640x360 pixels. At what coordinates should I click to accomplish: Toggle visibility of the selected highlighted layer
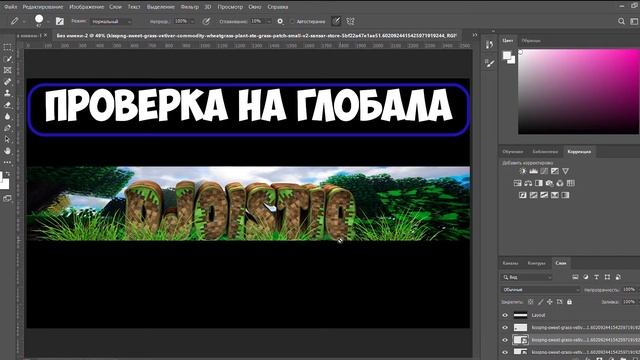tap(505, 340)
